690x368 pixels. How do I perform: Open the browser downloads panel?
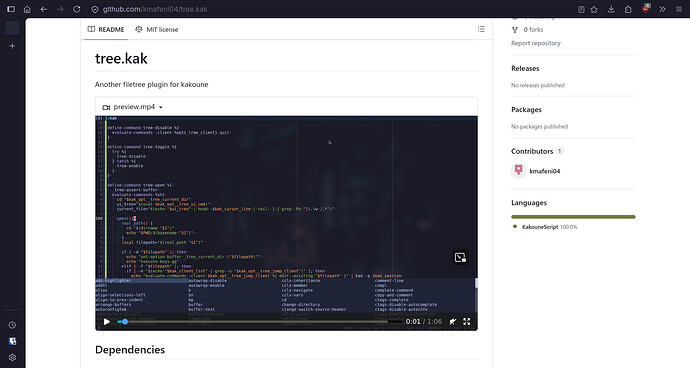(611, 9)
